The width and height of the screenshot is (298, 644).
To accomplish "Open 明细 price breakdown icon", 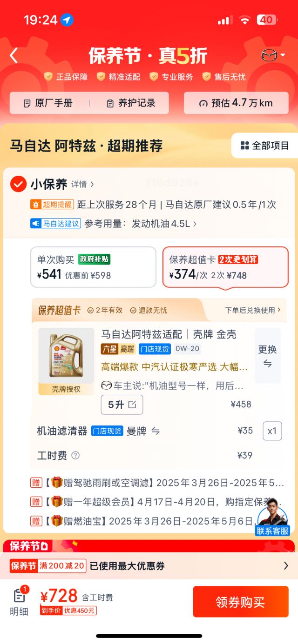I will 19,601.
